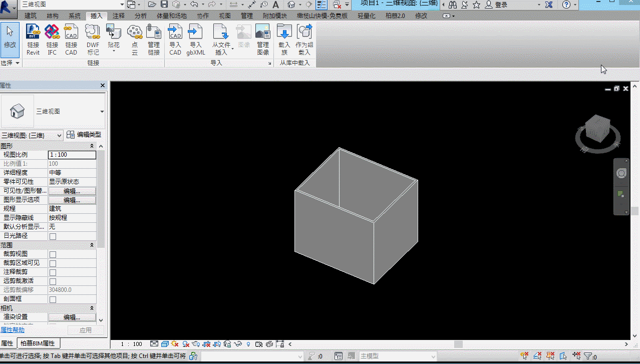Toggle the 剖面框 checkbox
640x364 pixels.
pos(53,299)
